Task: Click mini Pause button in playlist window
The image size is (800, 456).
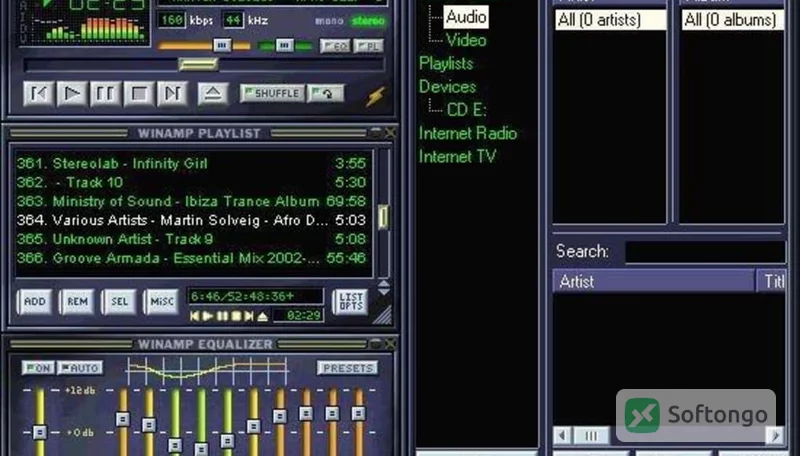Action: click(x=222, y=316)
